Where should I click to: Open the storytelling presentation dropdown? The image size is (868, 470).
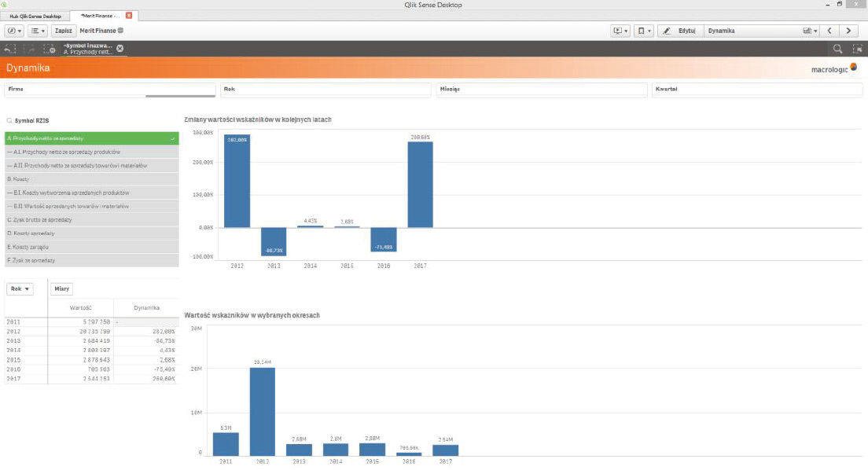(x=620, y=31)
